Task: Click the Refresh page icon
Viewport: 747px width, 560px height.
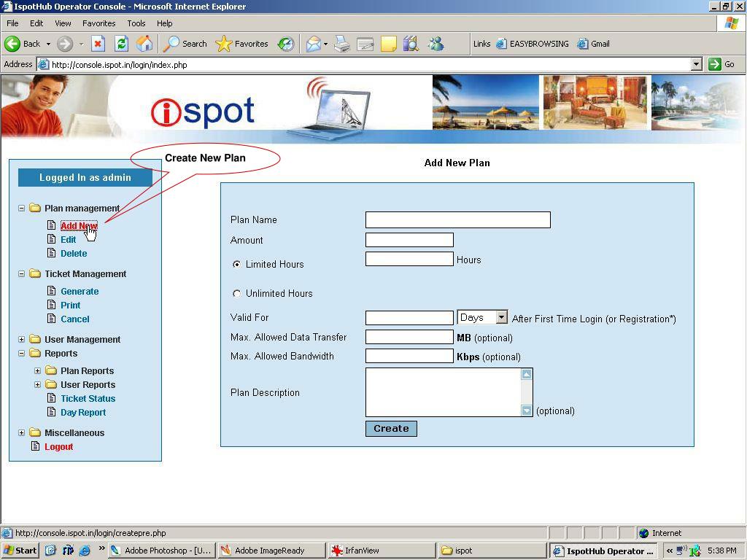Action: pyautogui.click(x=121, y=44)
